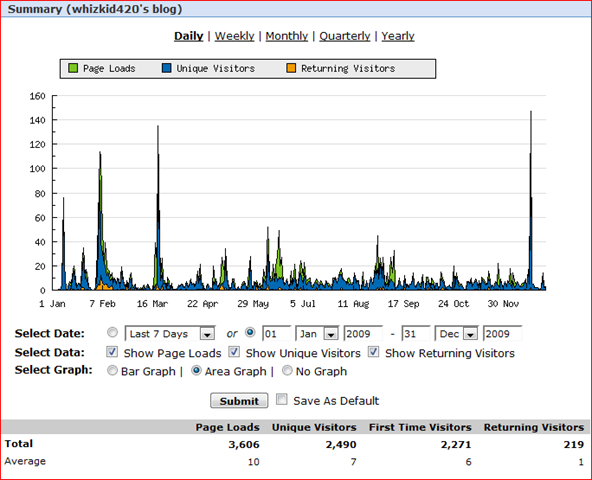Select the Last 7 Days radio button
Screen dimensions: 592x480
pyautogui.click(x=112, y=332)
